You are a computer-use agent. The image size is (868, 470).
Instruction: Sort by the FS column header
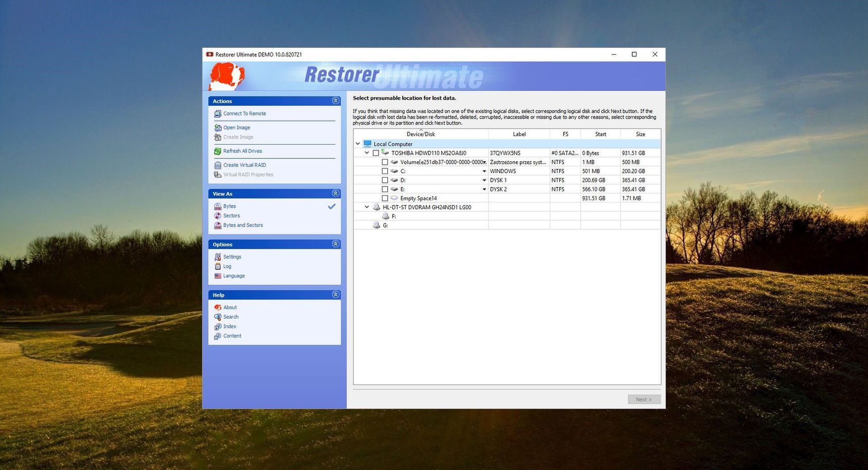(565, 134)
